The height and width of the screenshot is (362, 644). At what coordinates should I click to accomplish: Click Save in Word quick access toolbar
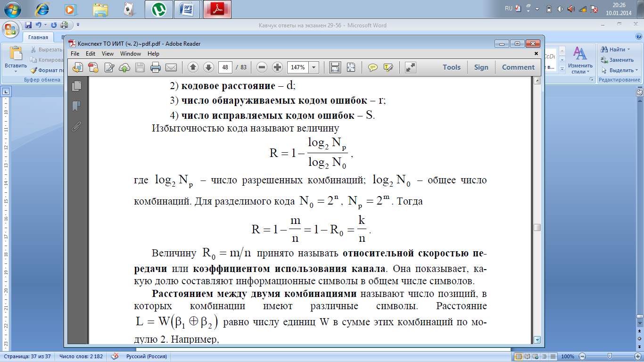coord(28,25)
